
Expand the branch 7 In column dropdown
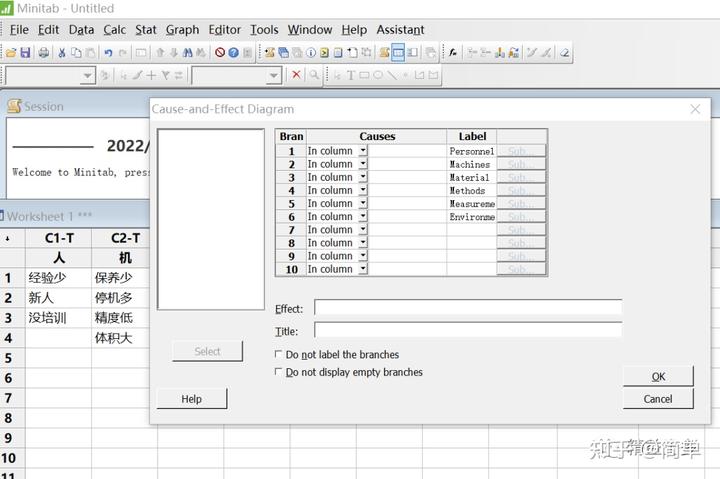pyautogui.click(x=363, y=229)
